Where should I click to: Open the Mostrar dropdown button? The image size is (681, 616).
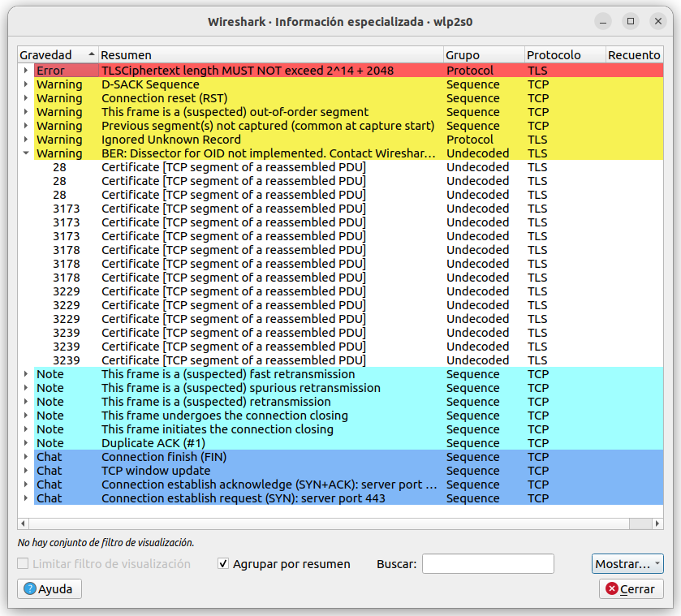627,564
